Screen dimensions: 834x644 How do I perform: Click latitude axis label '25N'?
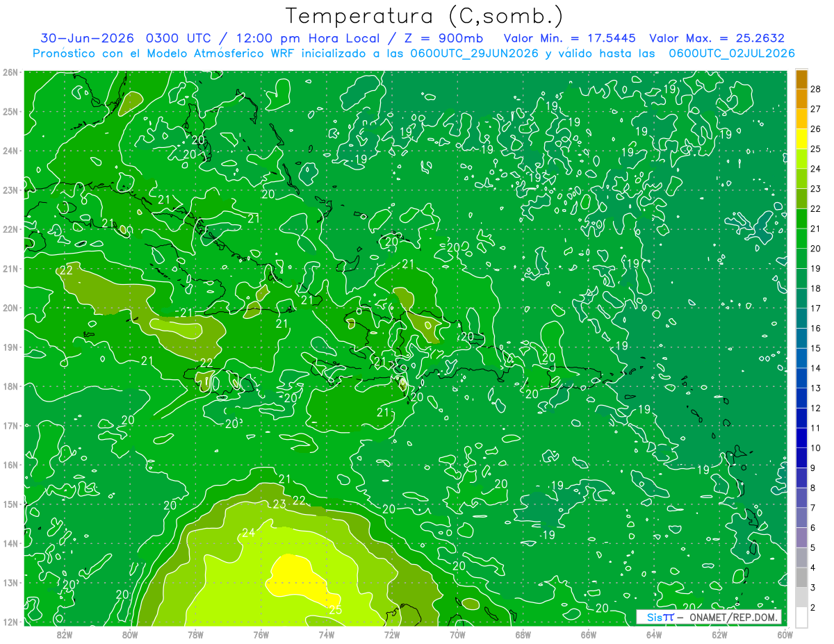click(x=10, y=111)
